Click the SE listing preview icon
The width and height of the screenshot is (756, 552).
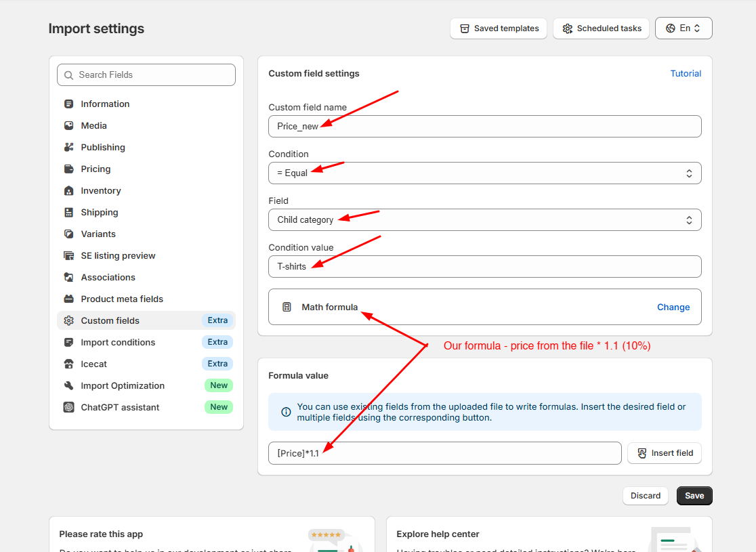pos(69,256)
